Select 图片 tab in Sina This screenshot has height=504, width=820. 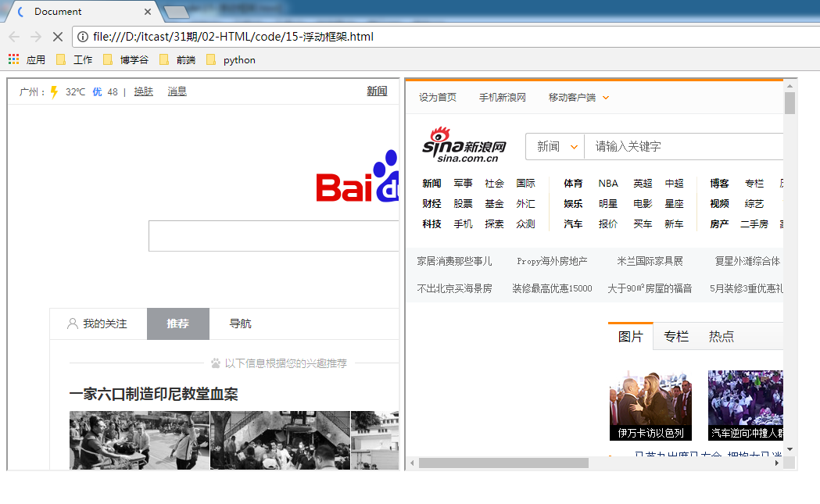coord(630,336)
